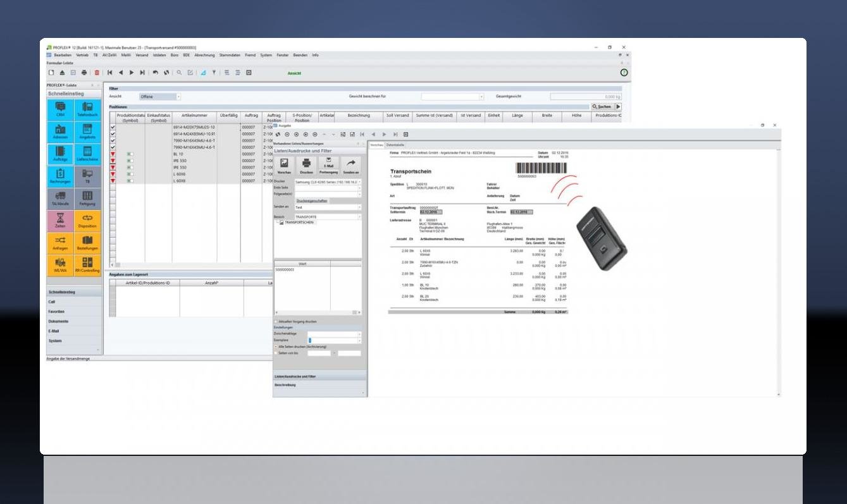
Task: Open the Bestellungen tile
Action: click(87, 244)
